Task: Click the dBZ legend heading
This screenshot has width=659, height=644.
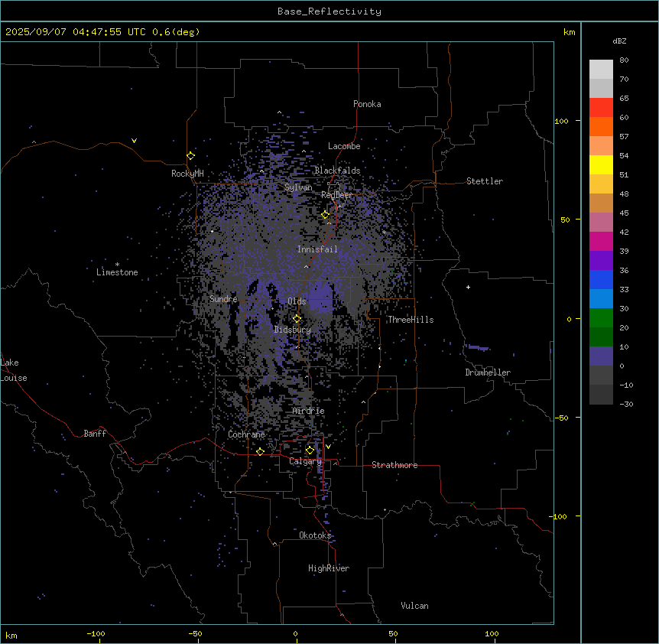Action: [x=619, y=41]
